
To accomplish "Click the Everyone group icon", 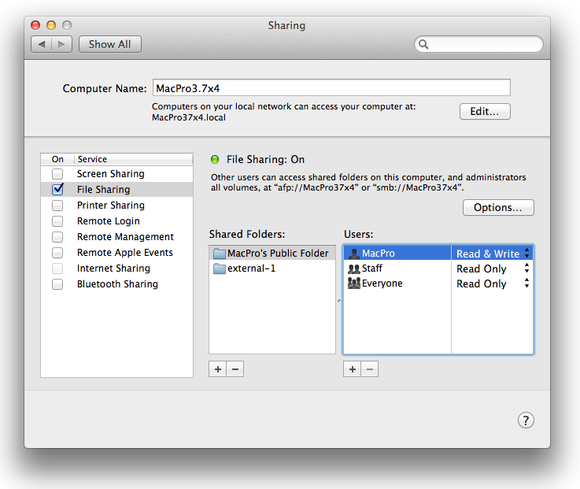I will coord(354,283).
